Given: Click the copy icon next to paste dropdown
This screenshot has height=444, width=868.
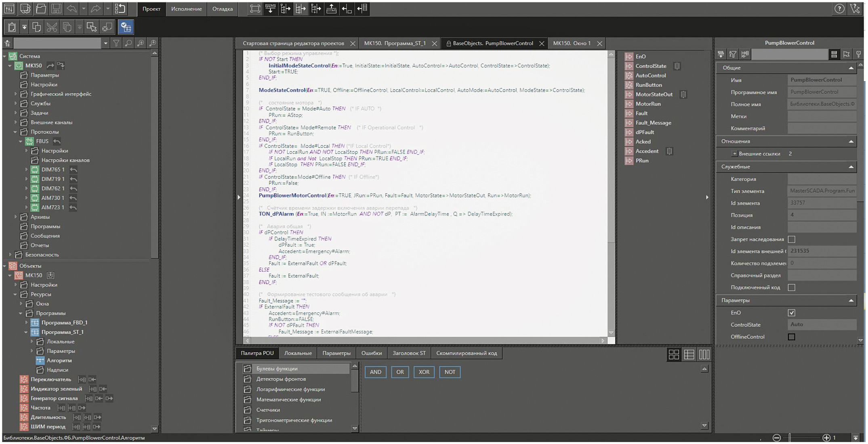Looking at the screenshot, I should pos(36,27).
